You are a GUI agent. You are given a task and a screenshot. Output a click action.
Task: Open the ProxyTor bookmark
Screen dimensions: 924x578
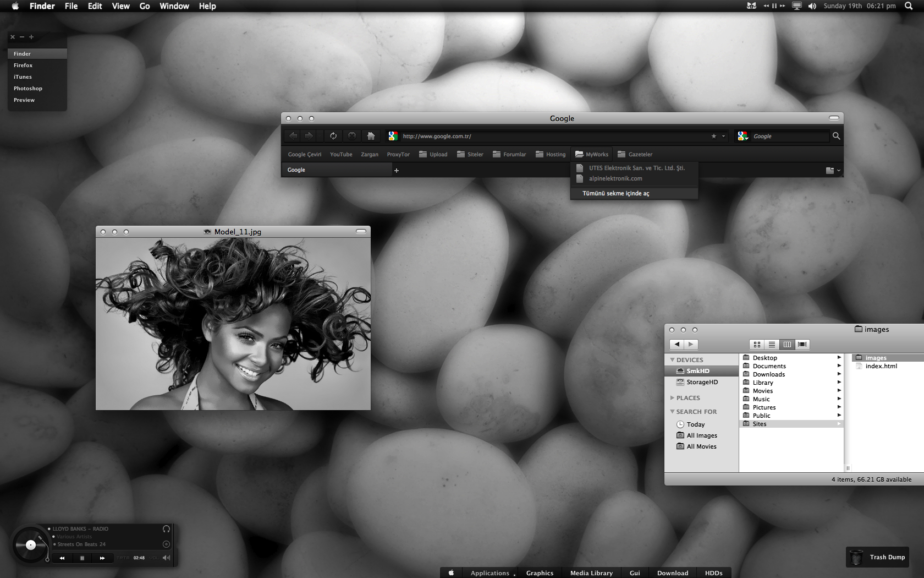coord(398,155)
